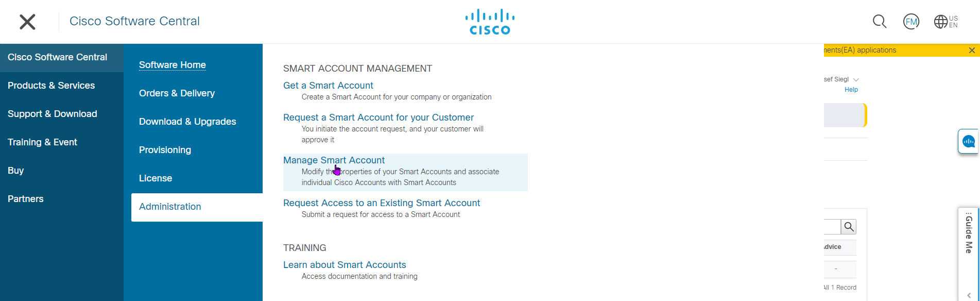
Task: Expand the Siegl user dropdown chevron
Action: [x=856, y=79]
